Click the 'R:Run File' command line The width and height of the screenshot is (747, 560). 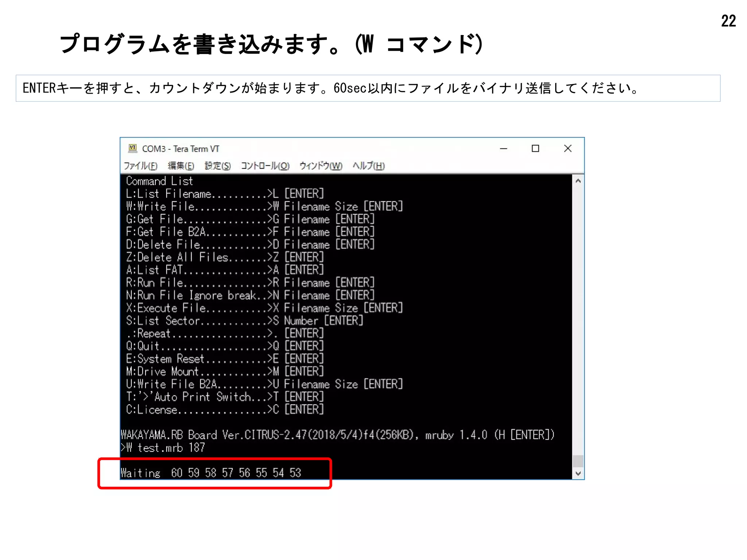(x=250, y=283)
